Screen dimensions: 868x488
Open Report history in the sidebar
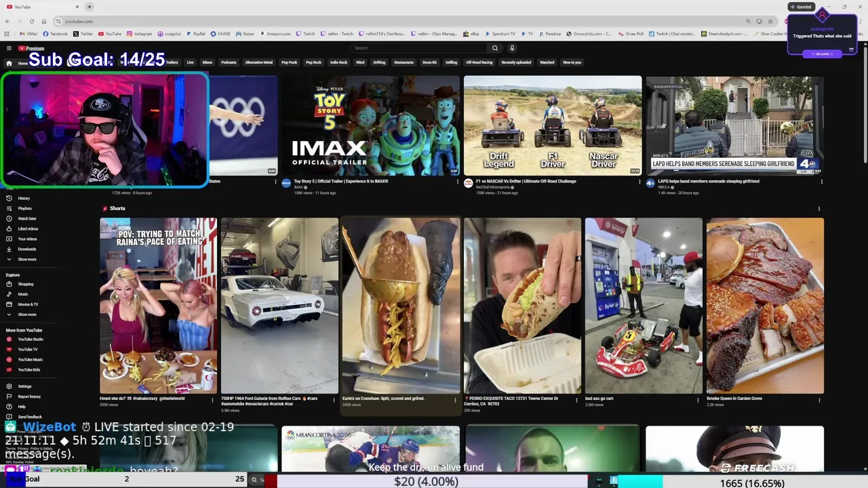[29, 396]
